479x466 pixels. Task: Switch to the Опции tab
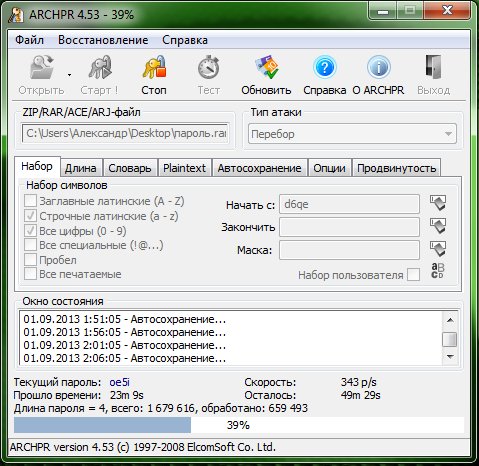(329, 168)
